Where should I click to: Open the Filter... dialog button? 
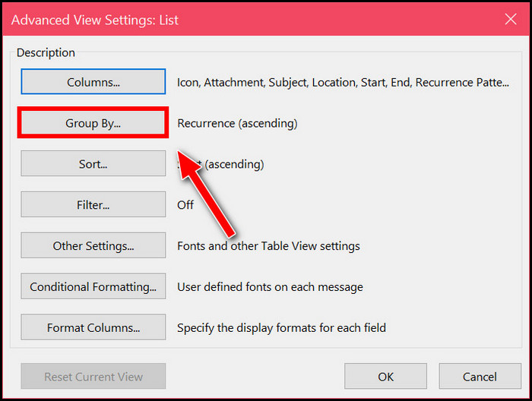[x=93, y=204]
